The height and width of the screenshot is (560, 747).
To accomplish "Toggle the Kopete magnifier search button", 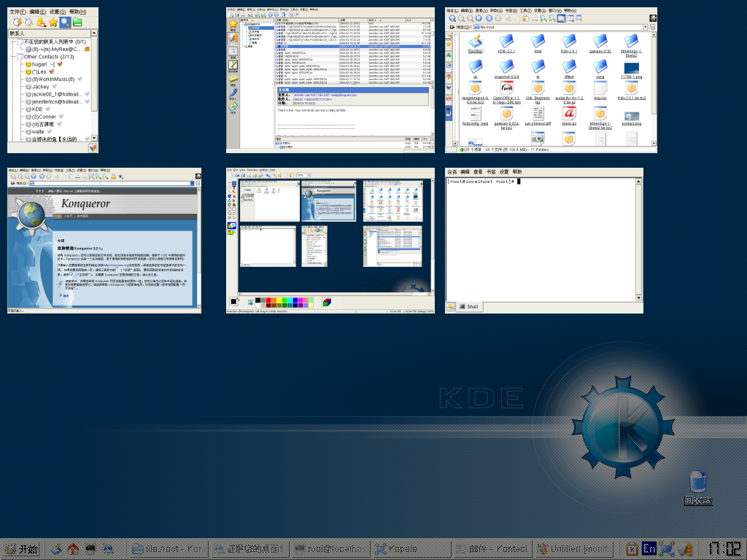I will pos(65,23).
